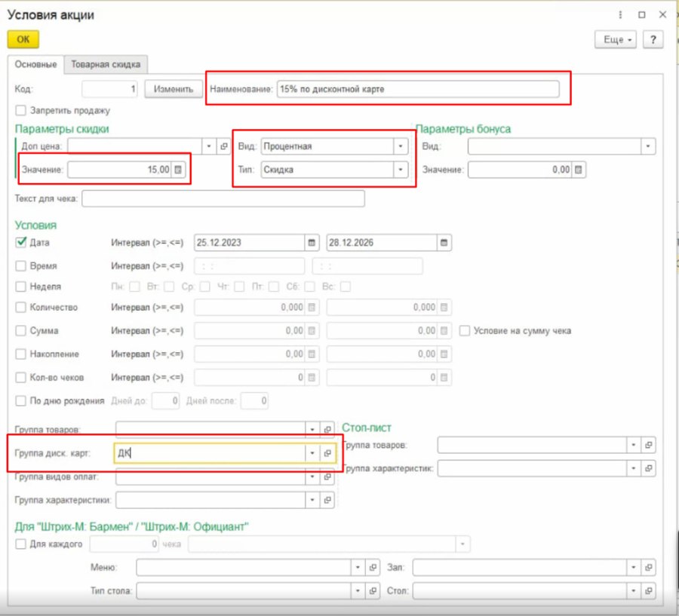Focus the Текст для чека field
The width and height of the screenshot is (679, 616).
(x=223, y=199)
